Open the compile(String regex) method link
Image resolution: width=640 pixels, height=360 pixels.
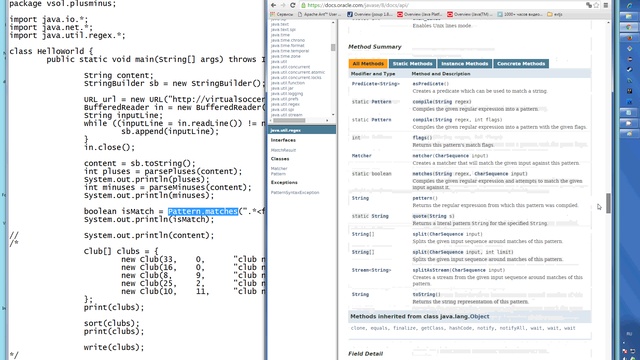click(x=422, y=102)
